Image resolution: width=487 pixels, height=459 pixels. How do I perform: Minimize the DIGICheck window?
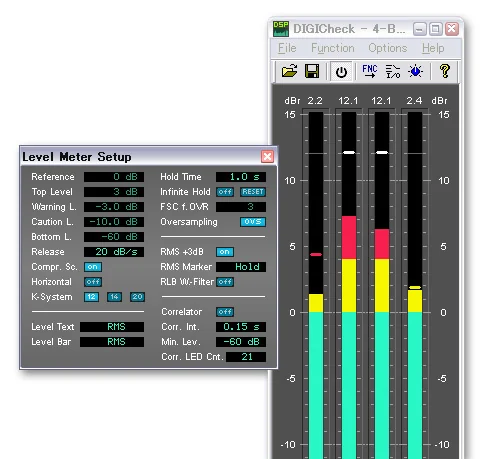419,29
